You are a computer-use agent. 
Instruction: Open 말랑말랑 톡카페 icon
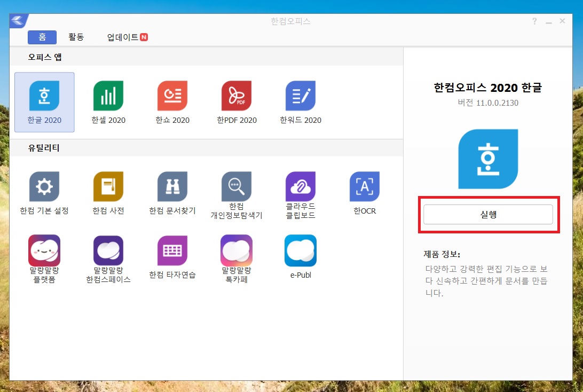(237, 250)
